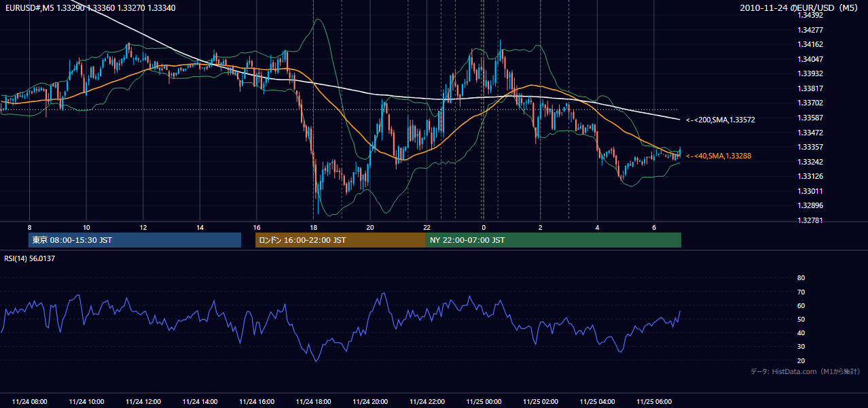Click hour tick 8 under the price chart
This screenshot has width=868, height=408.
30,227
